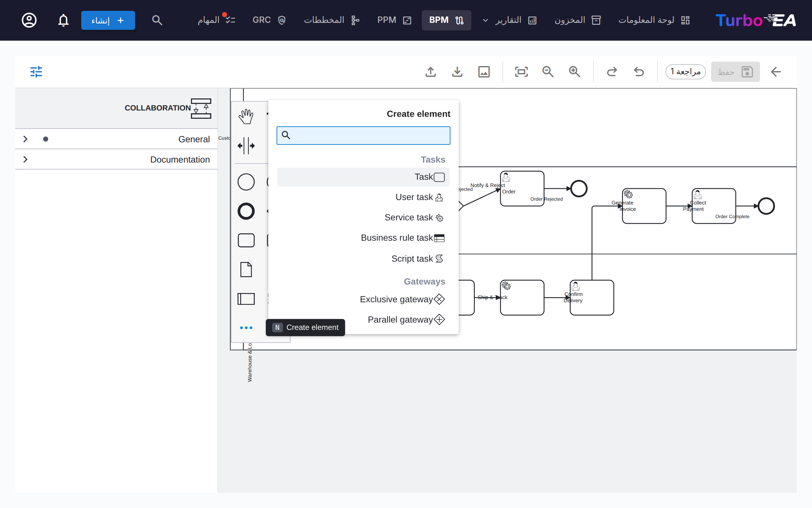This screenshot has height=508, width=812.
Task: Activate the hand tool in the palette
Action: (x=246, y=116)
